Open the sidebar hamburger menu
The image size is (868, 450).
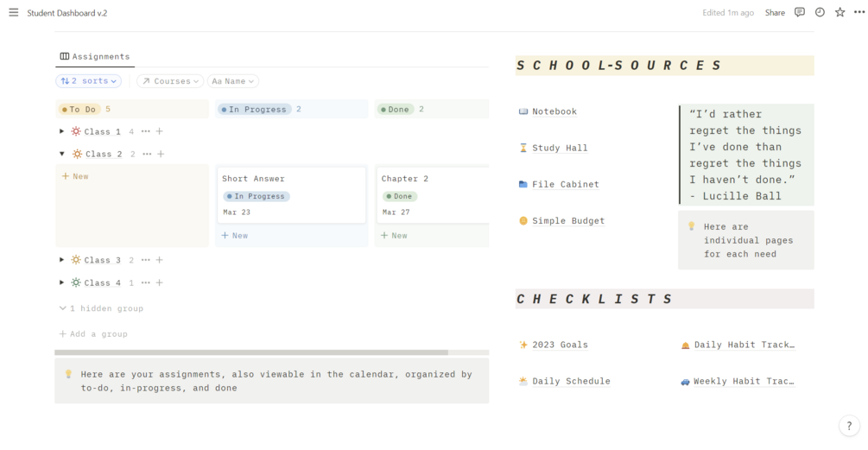coord(13,13)
